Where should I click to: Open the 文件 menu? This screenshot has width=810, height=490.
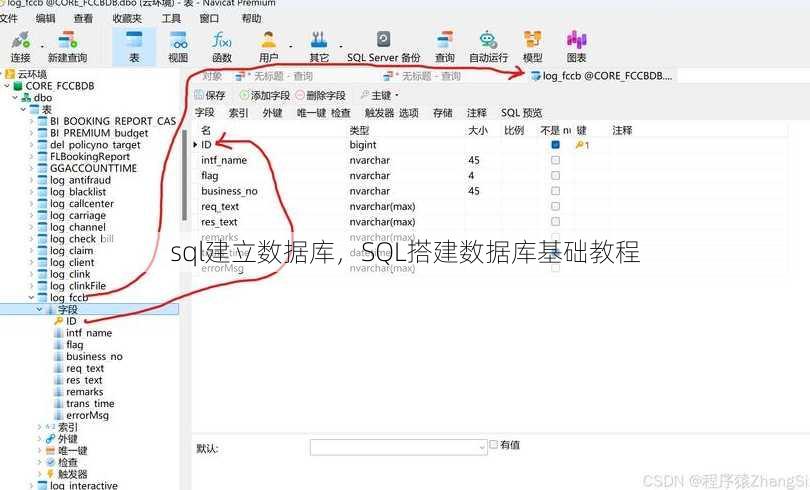(x=8, y=19)
